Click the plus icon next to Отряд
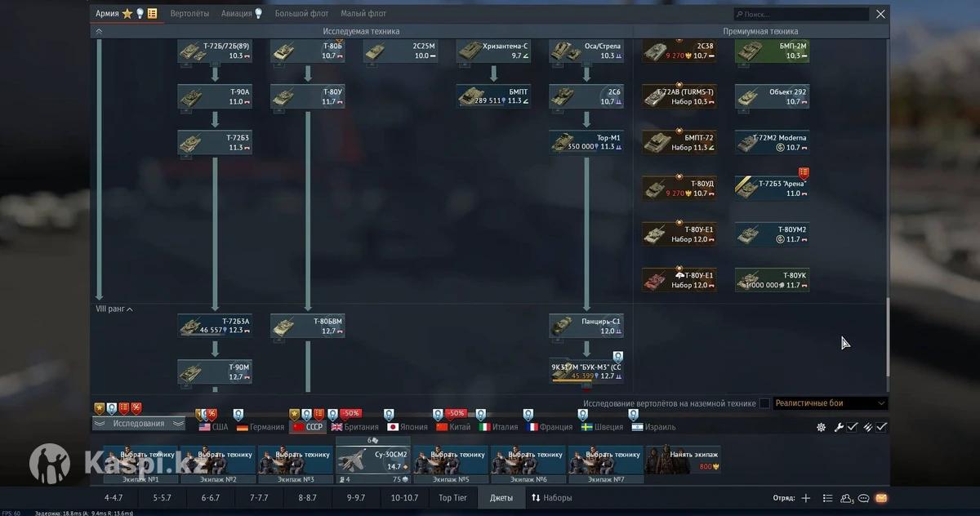980x516 pixels. [805, 498]
